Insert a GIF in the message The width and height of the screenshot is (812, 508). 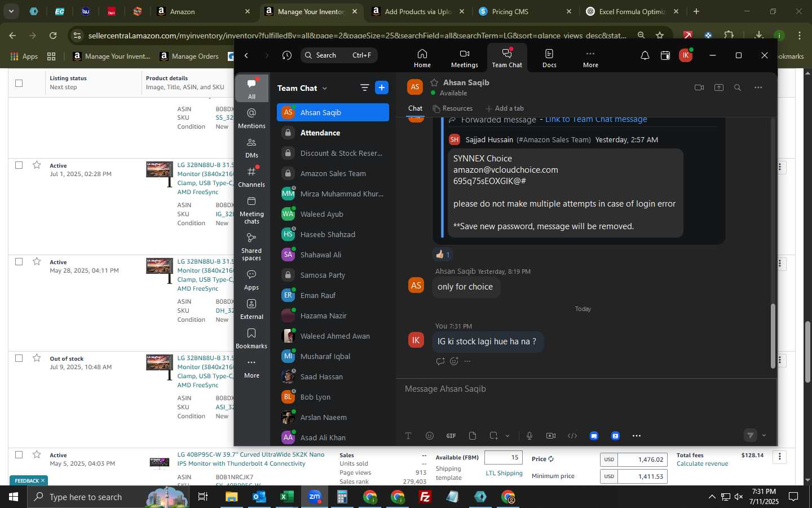click(x=451, y=436)
